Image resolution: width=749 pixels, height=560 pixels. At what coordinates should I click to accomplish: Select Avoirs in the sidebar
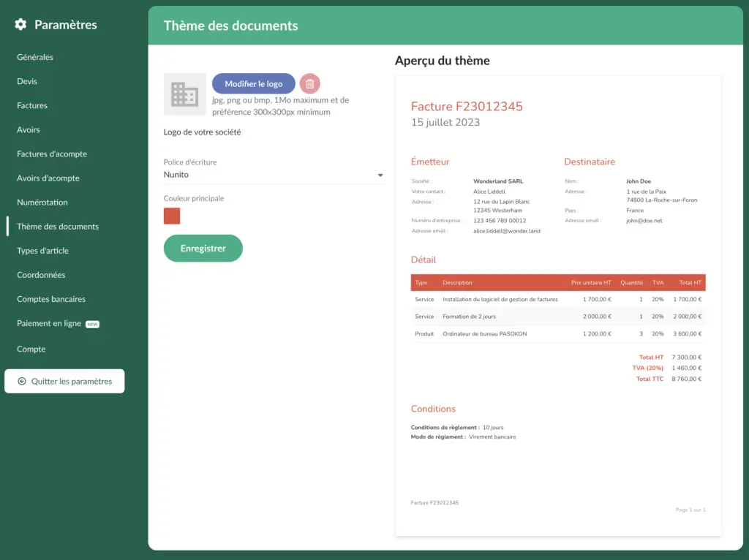pos(29,129)
